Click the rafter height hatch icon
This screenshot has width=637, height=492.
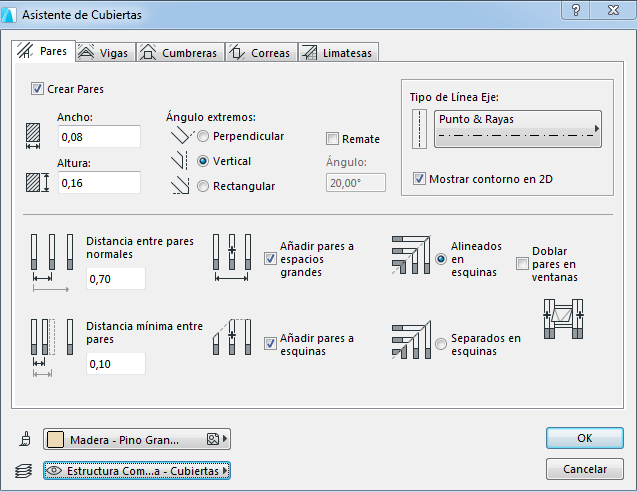37,183
